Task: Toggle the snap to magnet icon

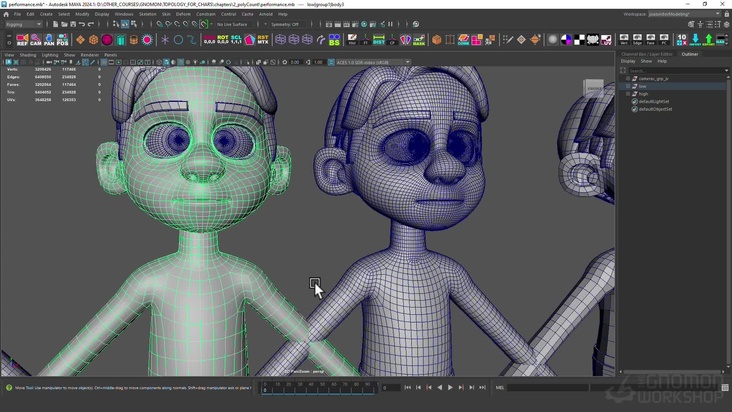Action: [x=204, y=24]
